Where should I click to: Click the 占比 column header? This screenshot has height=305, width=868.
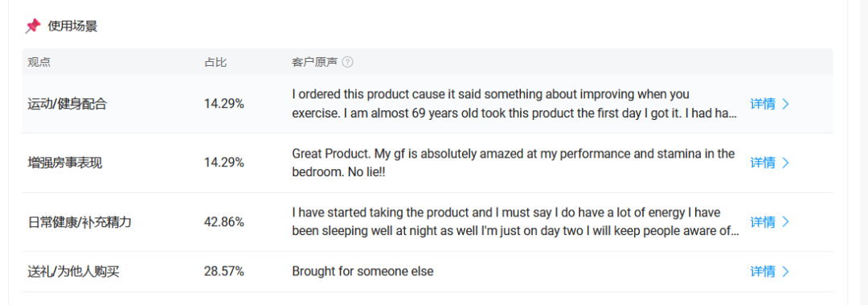[x=215, y=62]
